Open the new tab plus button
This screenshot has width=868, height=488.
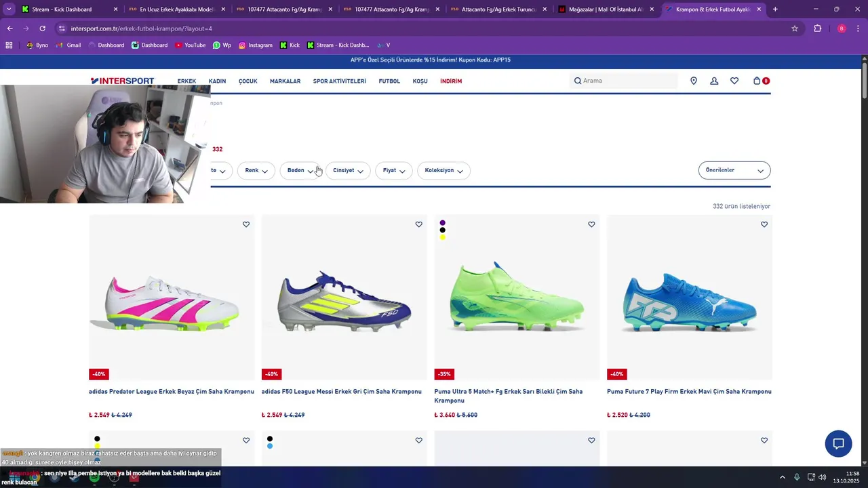pos(775,9)
